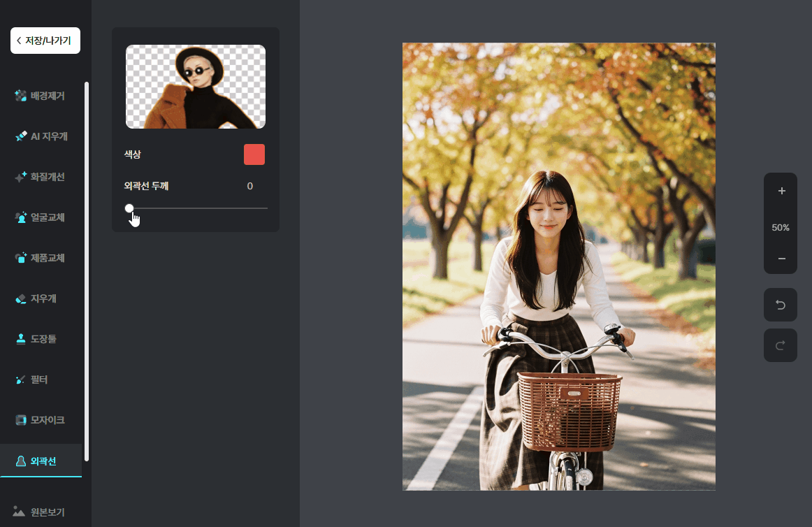Screen dimensions: 812x527
Task: Click the outline sample preview thumbnail
Action: 196,87
